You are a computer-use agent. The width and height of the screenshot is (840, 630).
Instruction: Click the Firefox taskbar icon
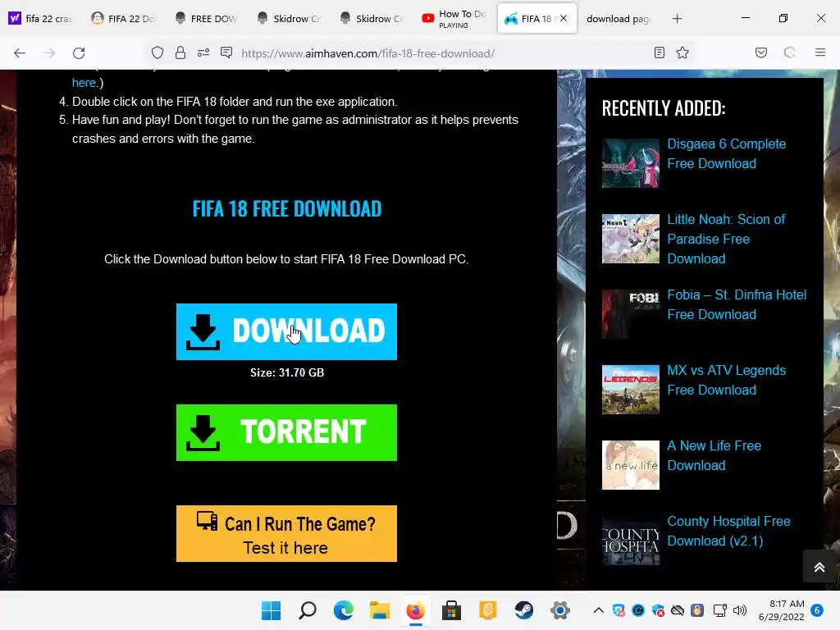(415, 610)
